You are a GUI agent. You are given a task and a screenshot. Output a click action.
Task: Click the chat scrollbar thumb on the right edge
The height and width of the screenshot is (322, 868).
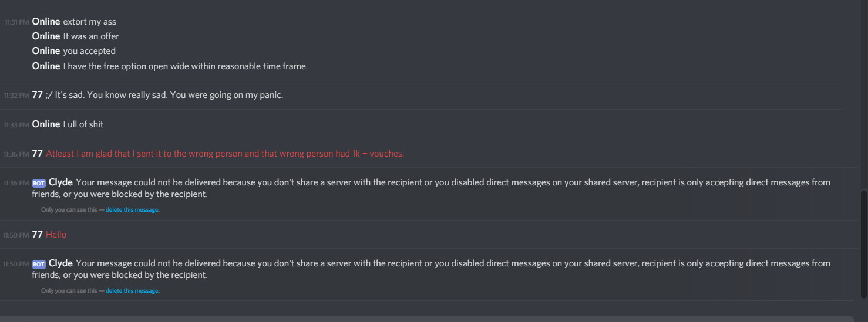[x=863, y=245]
